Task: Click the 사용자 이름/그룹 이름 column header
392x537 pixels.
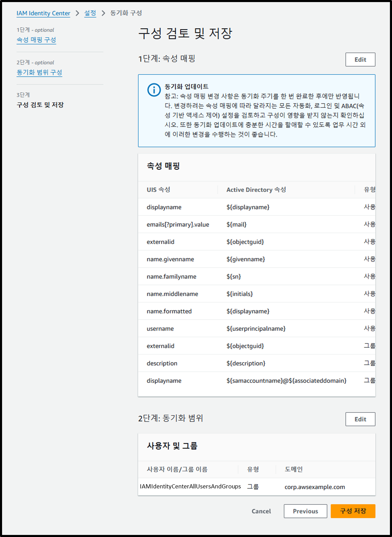Action: [x=177, y=469]
